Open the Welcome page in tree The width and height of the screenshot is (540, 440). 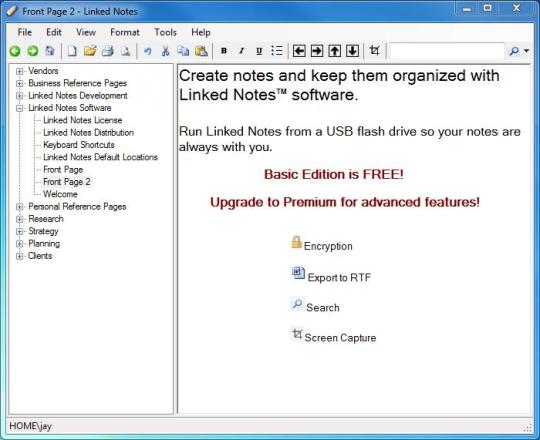point(60,194)
